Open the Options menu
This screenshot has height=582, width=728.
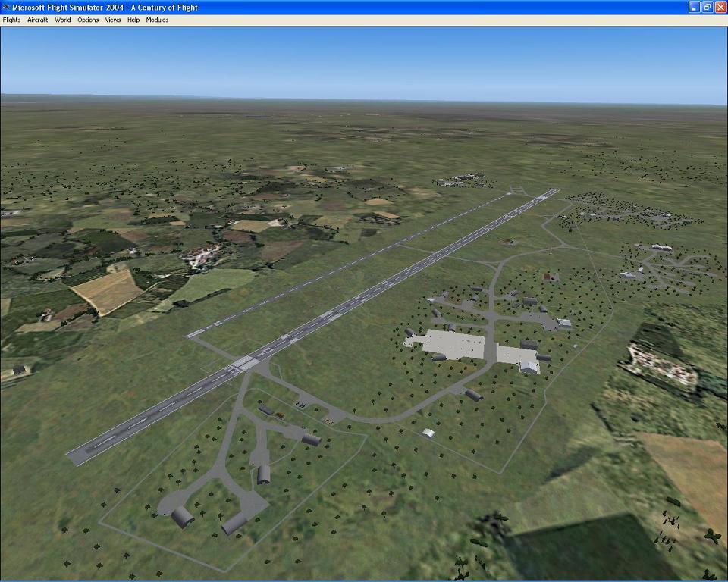point(88,20)
